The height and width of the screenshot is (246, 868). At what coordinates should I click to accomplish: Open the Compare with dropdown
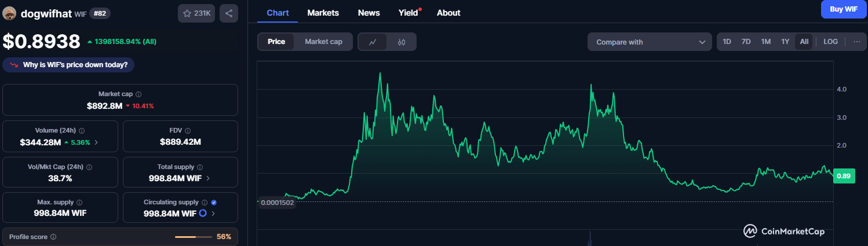(650, 42)
